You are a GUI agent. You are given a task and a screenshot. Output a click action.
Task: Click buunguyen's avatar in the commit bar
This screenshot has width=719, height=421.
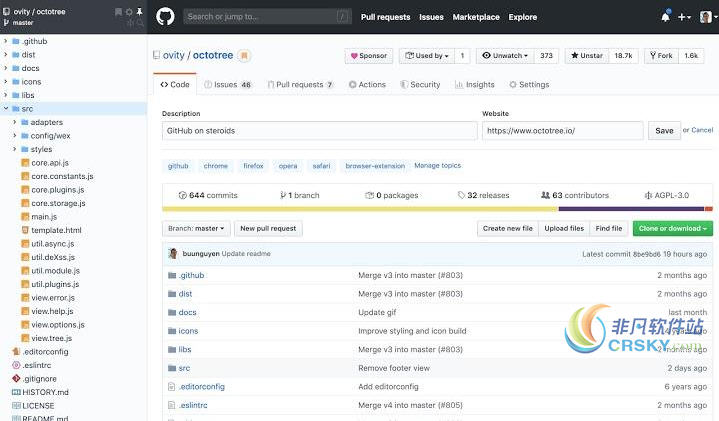pyautogui.click(x=173, y=254)
